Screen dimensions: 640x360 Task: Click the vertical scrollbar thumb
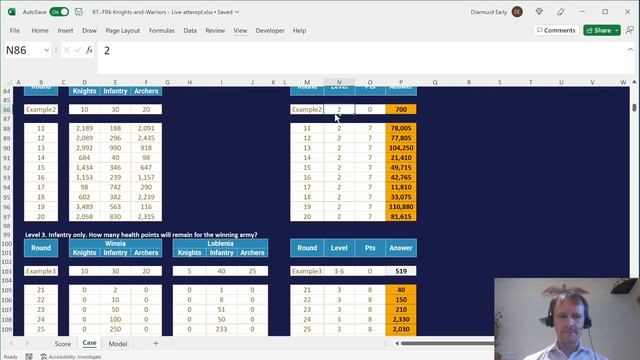[x=634, y=107]
